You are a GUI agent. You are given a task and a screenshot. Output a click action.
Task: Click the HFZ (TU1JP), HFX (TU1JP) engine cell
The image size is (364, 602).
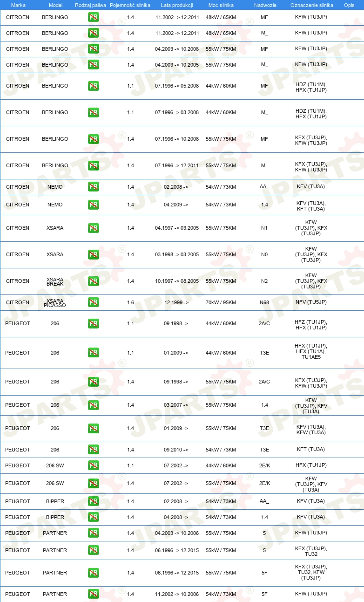[311, 325]
